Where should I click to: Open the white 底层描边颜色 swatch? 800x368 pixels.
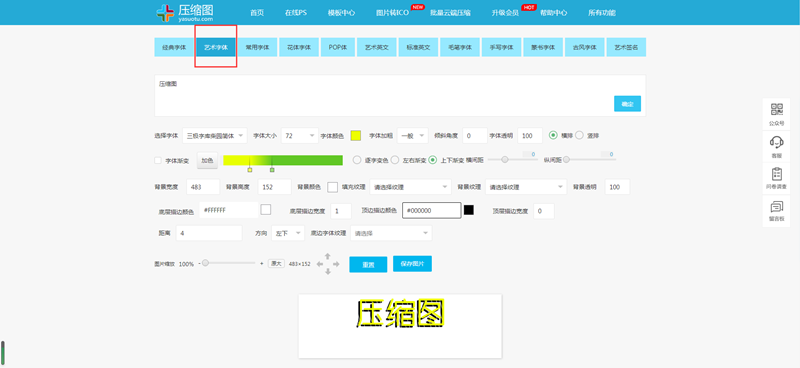coord(265,209)
